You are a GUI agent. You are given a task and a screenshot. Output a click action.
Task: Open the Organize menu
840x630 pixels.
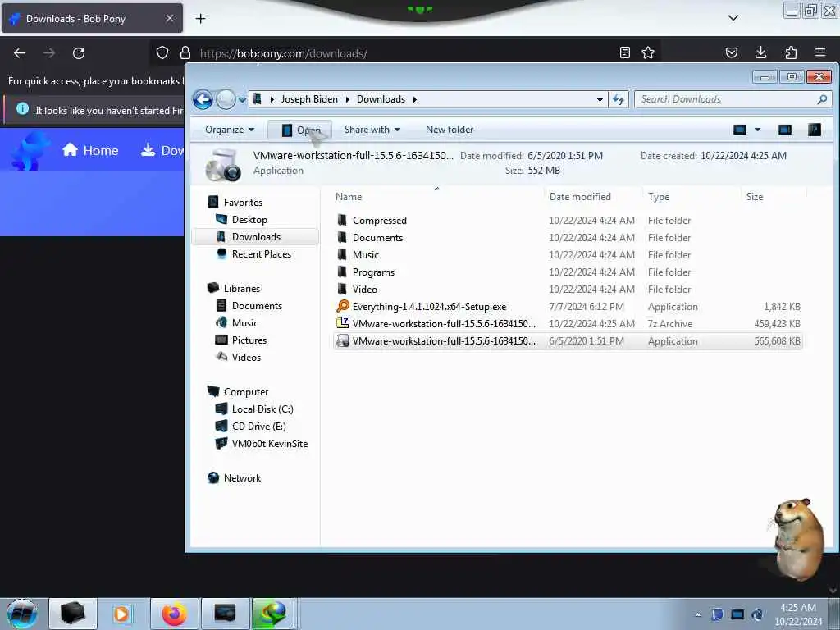click(230, 130)
